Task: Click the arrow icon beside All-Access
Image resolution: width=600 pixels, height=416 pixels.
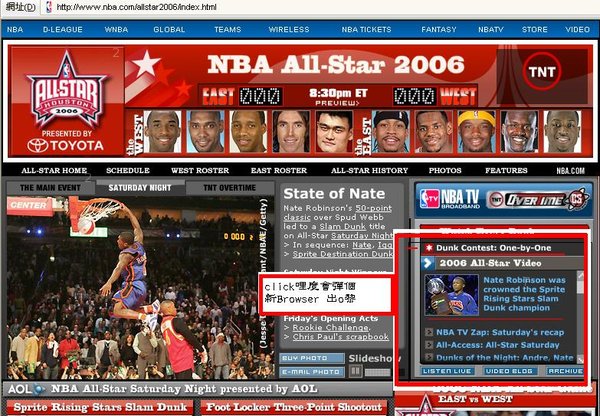Action: pyautogui.click(x=429, y=345)
